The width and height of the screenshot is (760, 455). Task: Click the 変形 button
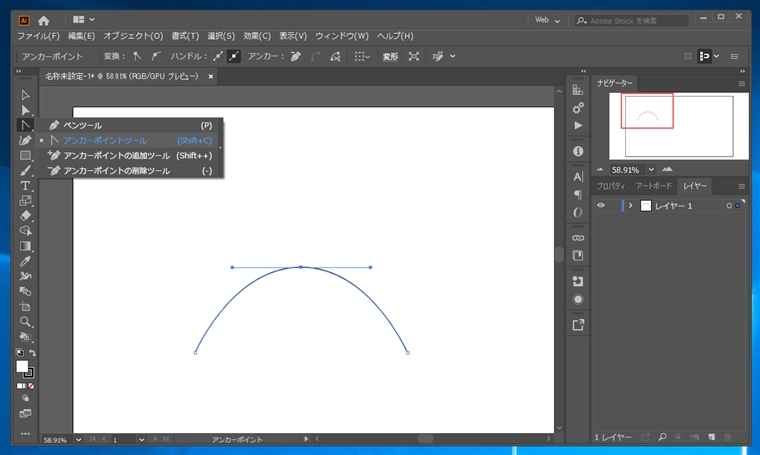[390, 57]
